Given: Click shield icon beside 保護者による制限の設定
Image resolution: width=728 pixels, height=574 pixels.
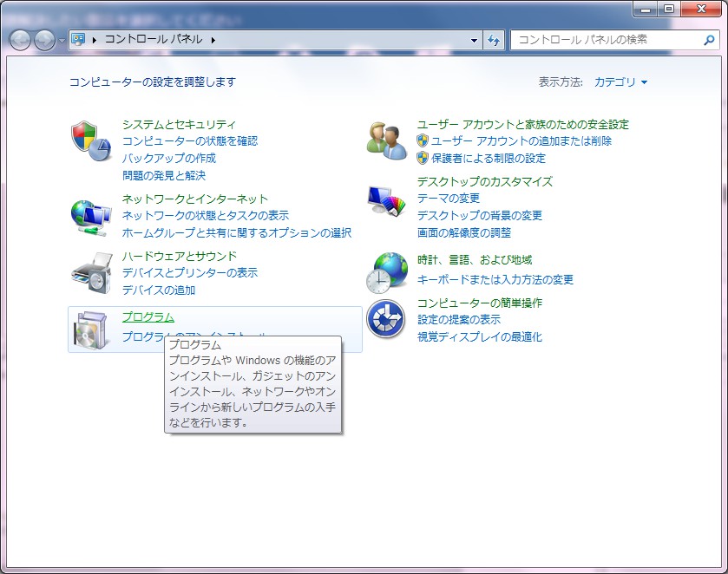Looking at the screenshot, I should pyautogui.click(x=422, y=158).
